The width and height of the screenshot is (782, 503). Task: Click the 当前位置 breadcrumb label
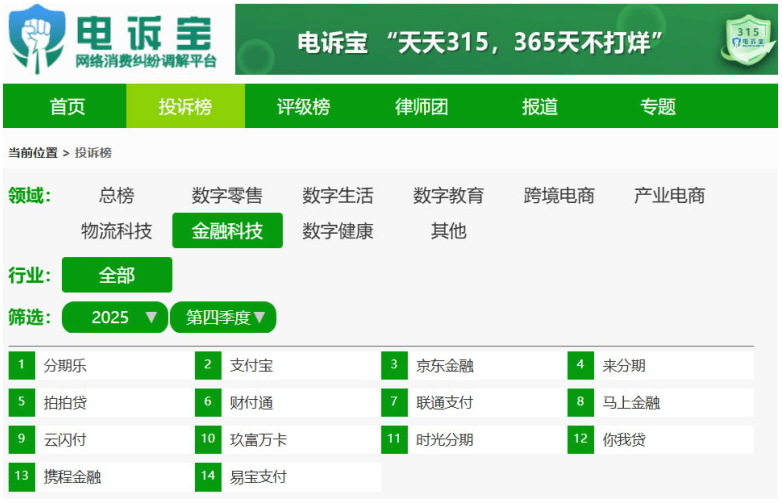point(33,153)
